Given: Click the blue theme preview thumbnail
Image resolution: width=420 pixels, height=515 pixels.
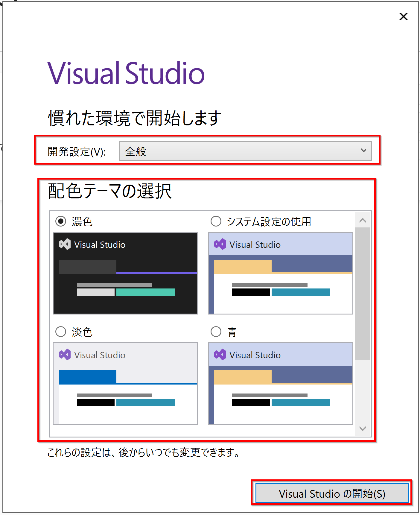Looking at the screenshot, I should [x=281, y=384].
